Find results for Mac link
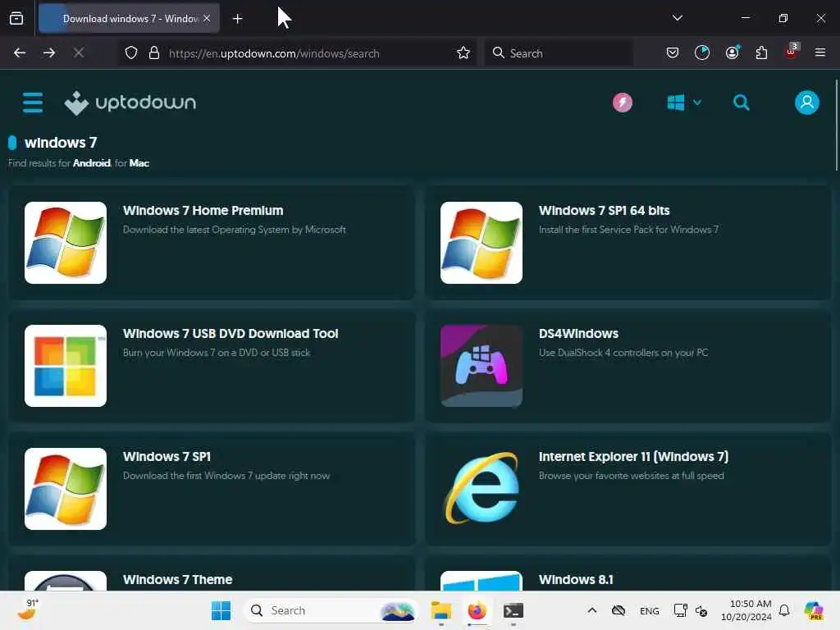840x630 pixels. click(x=139, y=163)
